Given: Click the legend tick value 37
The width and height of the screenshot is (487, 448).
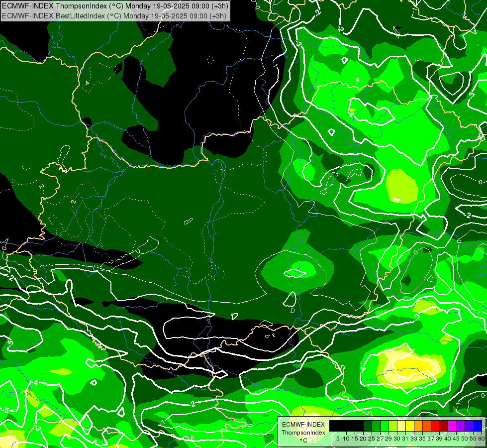Looking at the screenshot, I should pos(431,439).
